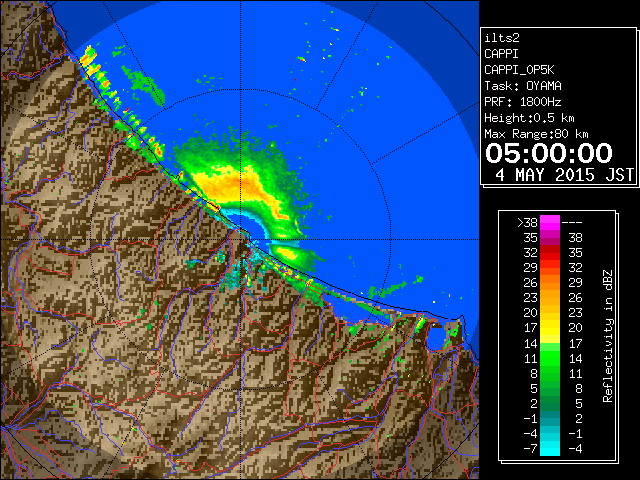The image size is (640, 480).
Task: Click the 'ilts2' label in info box
Action: point(502,38)
